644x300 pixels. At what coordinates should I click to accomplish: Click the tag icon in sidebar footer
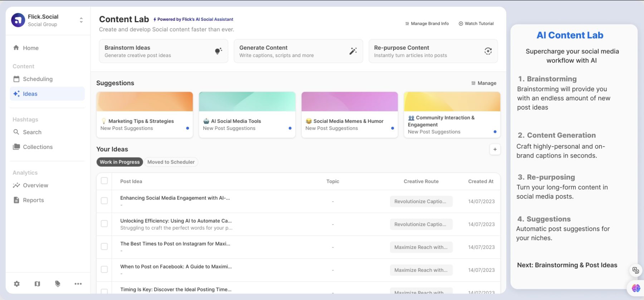pos(58,284)
